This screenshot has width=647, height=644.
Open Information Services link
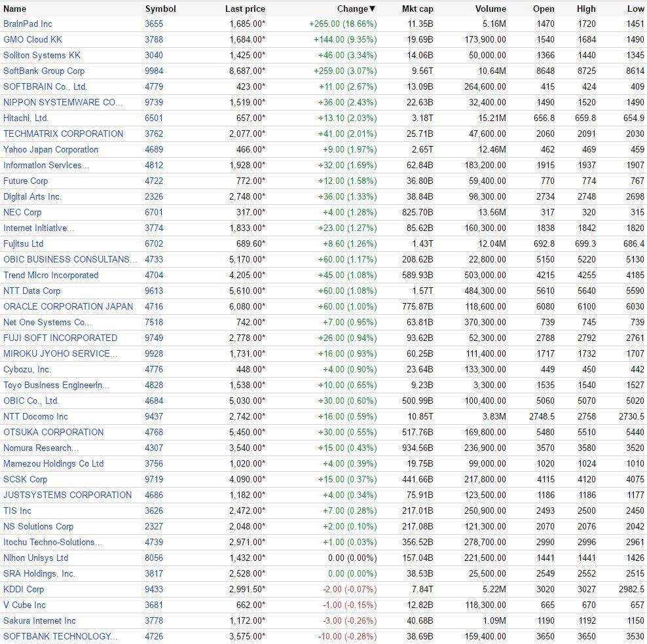46,165
